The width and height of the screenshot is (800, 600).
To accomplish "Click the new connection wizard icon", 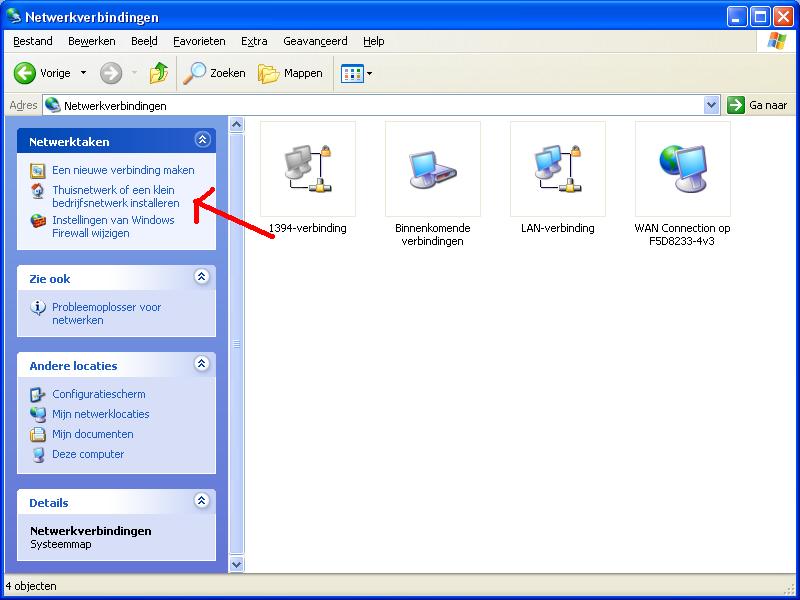I will point(38,170).
